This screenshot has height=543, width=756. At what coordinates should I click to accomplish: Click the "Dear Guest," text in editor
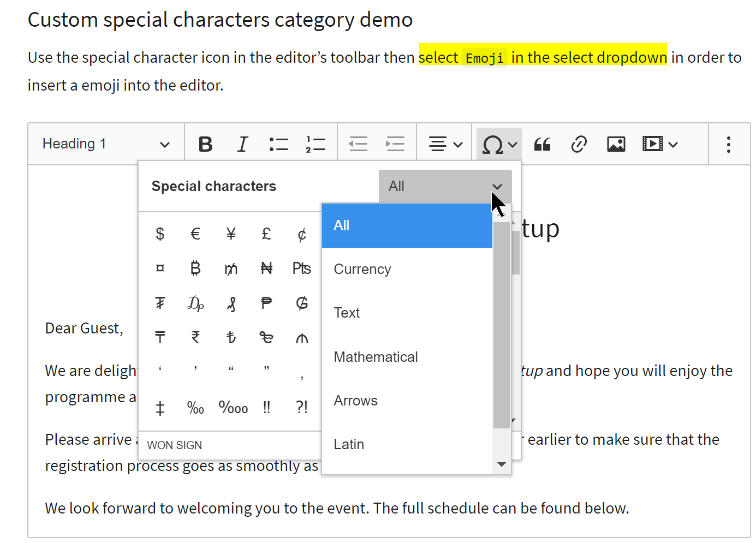click(84, 329)
